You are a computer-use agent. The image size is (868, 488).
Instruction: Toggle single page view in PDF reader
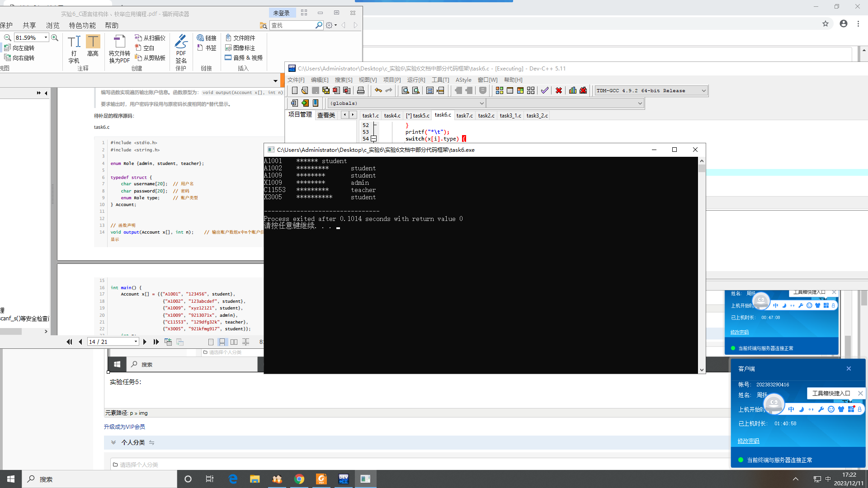pos(211,342)
